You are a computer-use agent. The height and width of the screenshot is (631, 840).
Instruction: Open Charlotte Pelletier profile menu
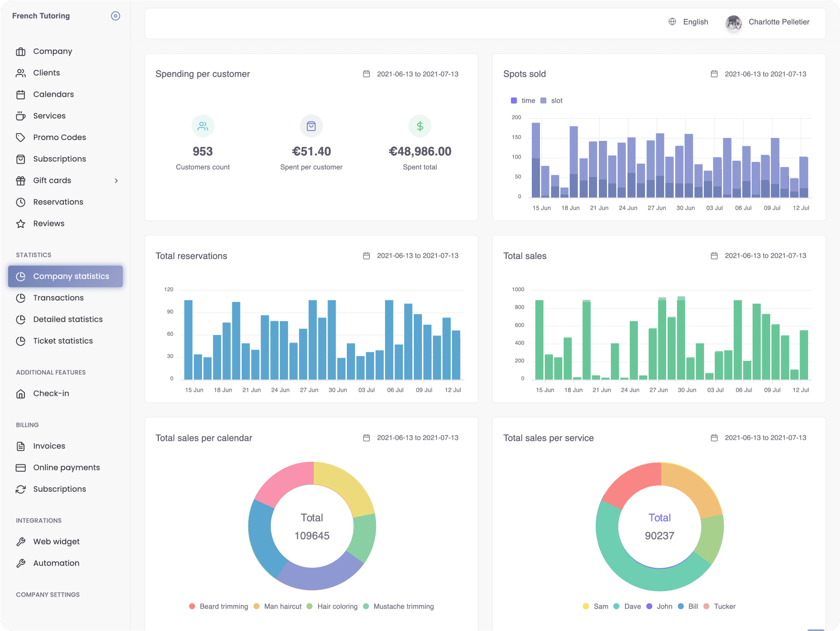779,22
